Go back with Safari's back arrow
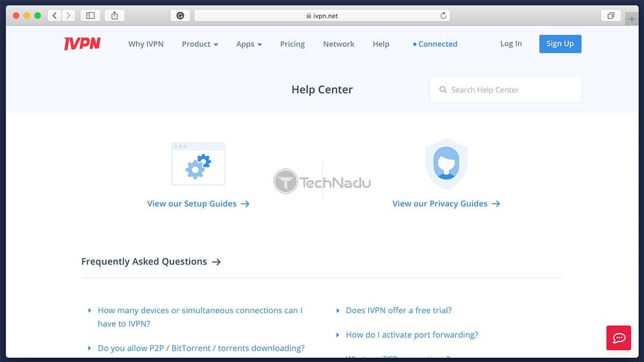This screenshot has width=644, height=362. (x=55, y=16)
